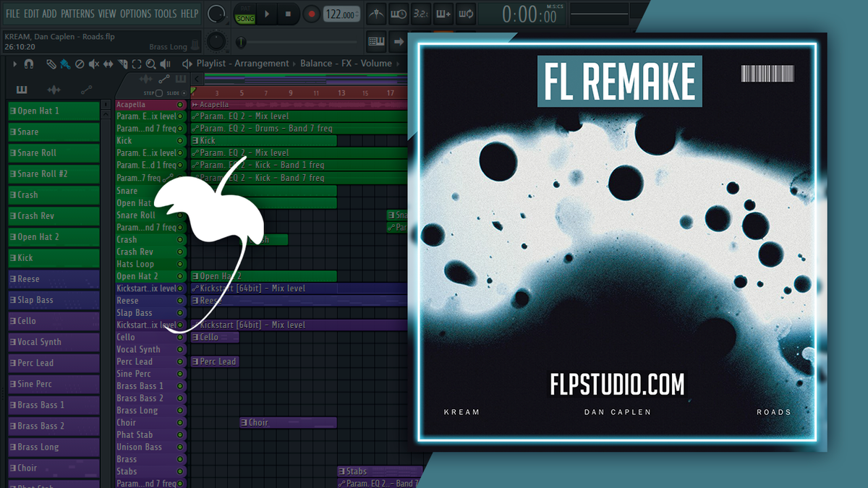Select the Paint tool in the playlist toolbar
The width and height of the screenshot is (868, 488).
click(x=64, y=64)
